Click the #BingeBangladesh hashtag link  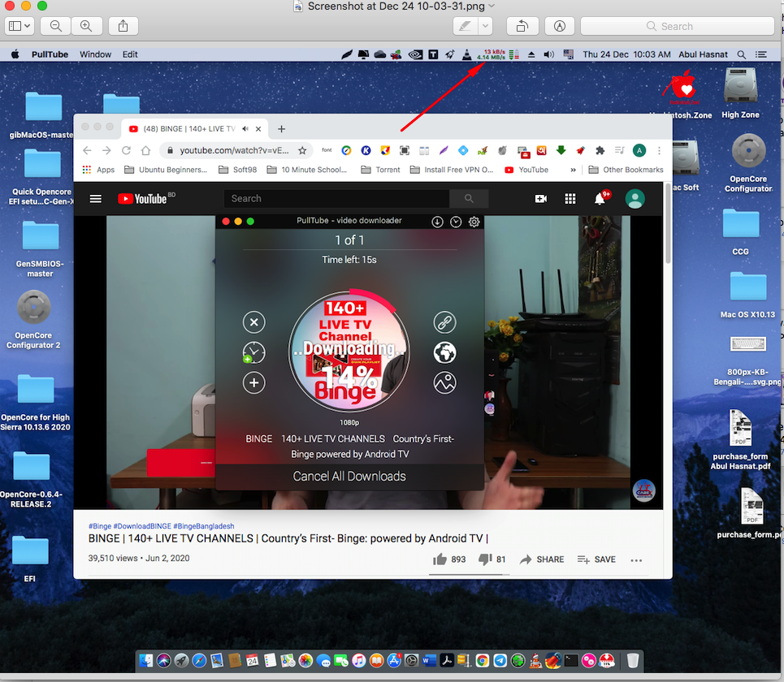[203, 526]
